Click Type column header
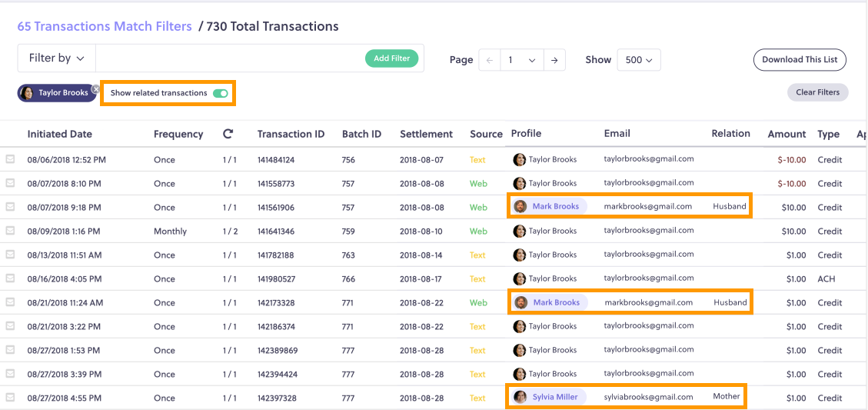This screenshot has height=410, width=868. point(828,134)
